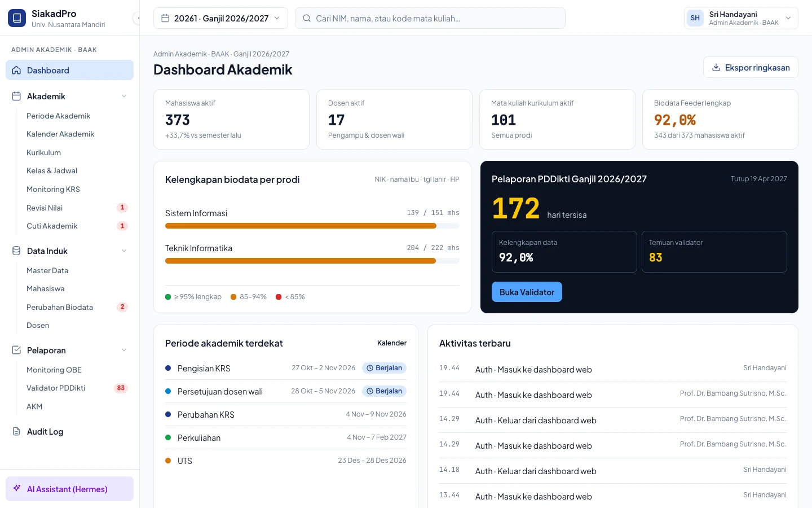Click the Ekspor ringkasan button

tap(751, 67)
